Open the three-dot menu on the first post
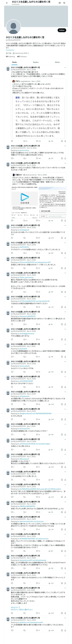The height and width of the screenshot is (644, 72). click(65, 68)
